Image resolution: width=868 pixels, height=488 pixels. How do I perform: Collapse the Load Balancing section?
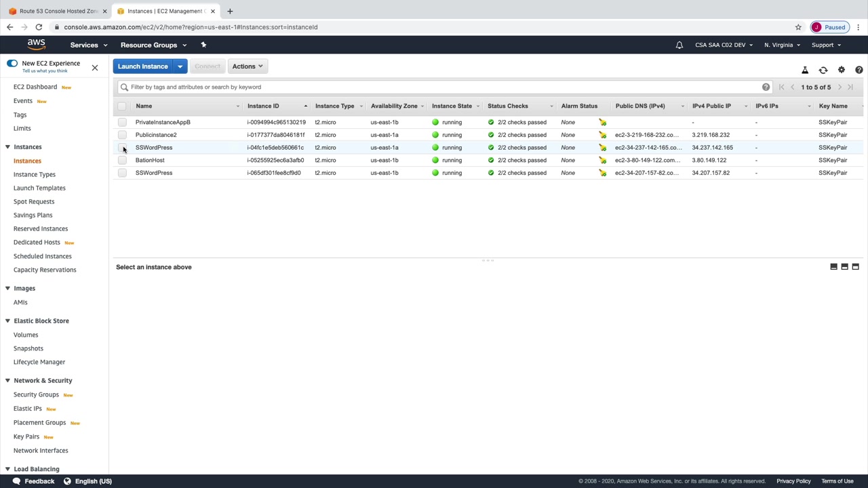tap(7, 469)
